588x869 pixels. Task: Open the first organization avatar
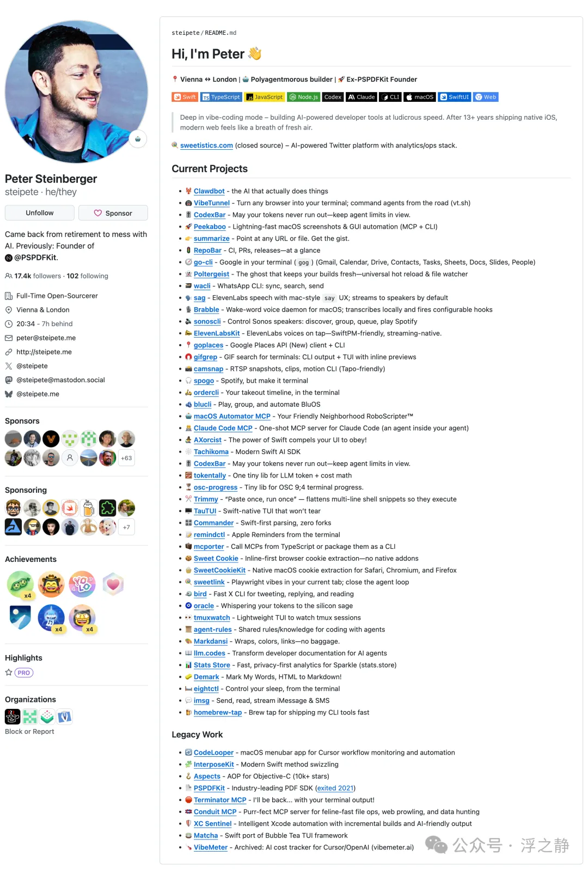pyautogui.click(x=13, y=717)
